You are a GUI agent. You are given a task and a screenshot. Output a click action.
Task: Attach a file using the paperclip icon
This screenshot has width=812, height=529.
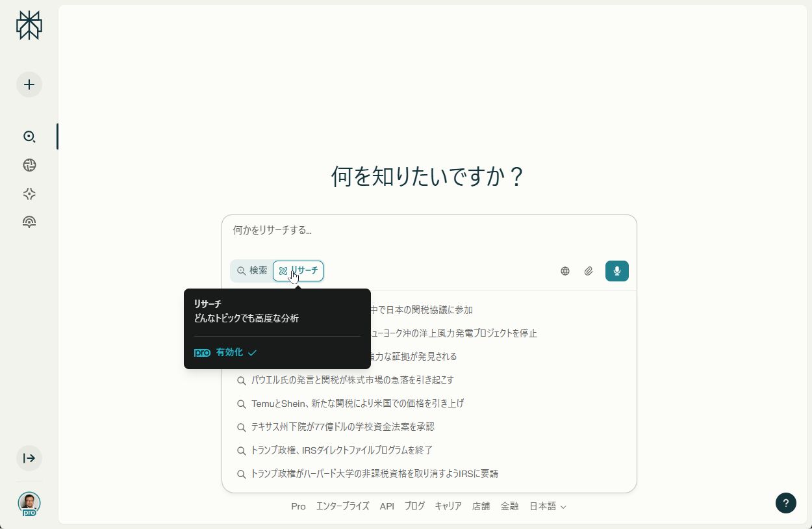coord(589,271)
